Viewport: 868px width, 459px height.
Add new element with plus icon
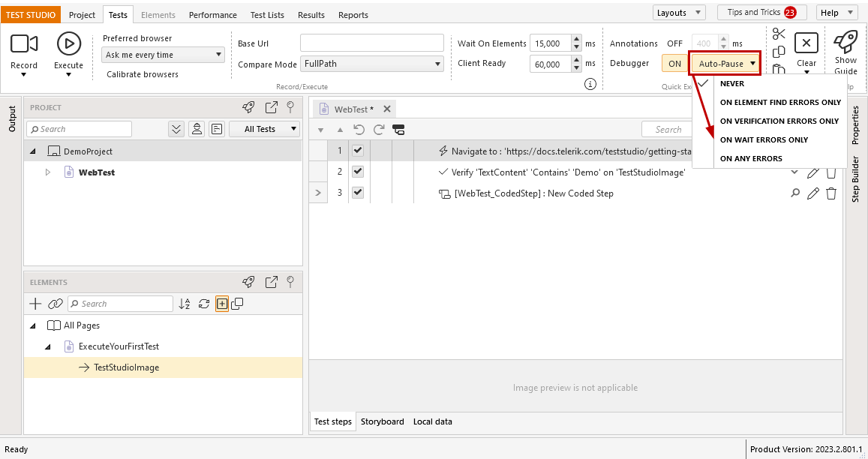35,304
